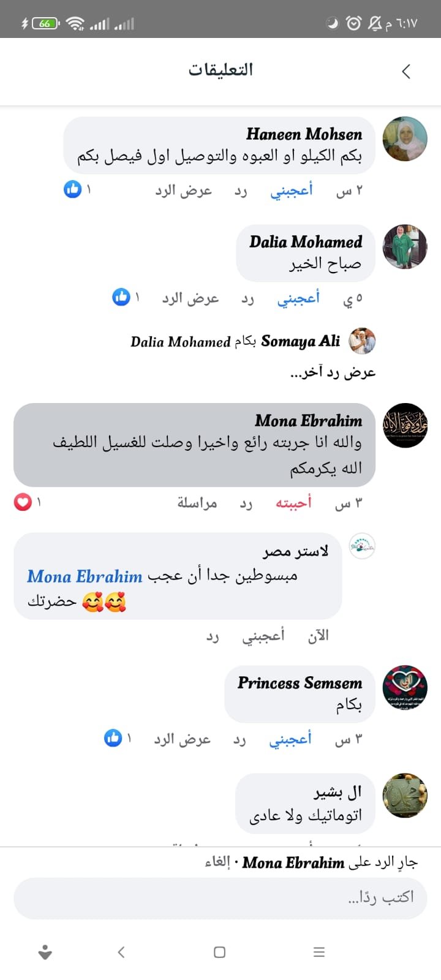Remove أحببته reaction from Mona Ebrahim's comment
Screen dimensions: 441x980
click(x=293, y=503)
